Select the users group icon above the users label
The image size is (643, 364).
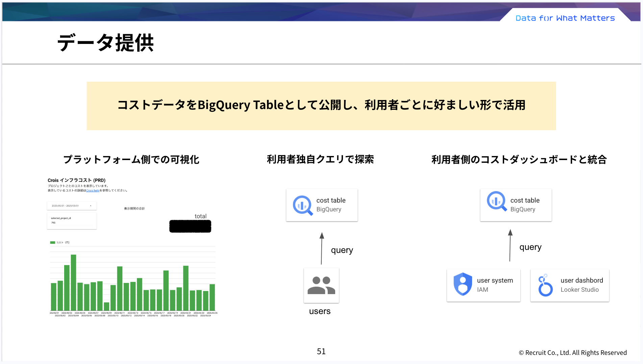click(321, 286)
